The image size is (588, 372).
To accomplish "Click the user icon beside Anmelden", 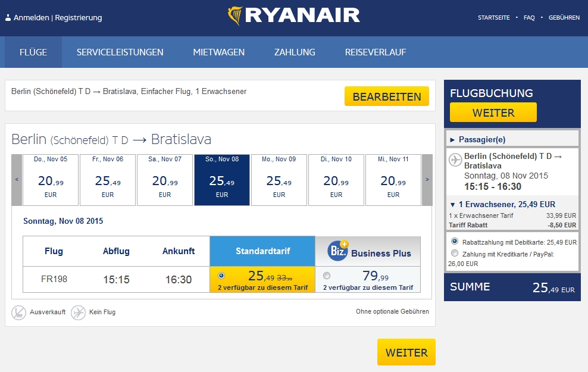I will pyautogui.click(x=8, y=18).
